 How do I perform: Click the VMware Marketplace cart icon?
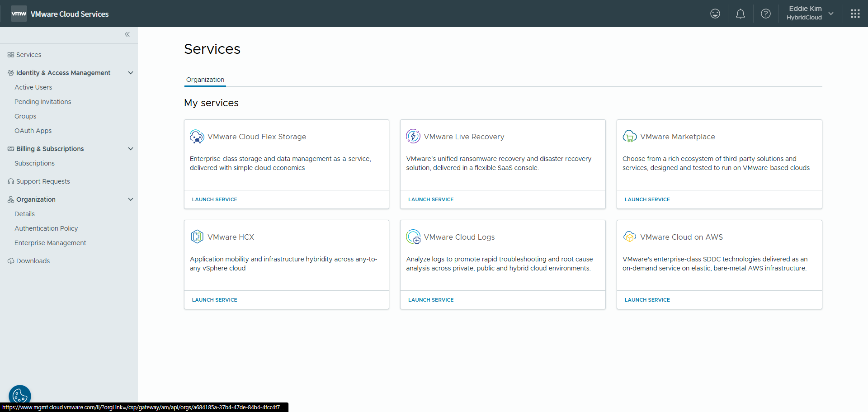coord(630,137)
